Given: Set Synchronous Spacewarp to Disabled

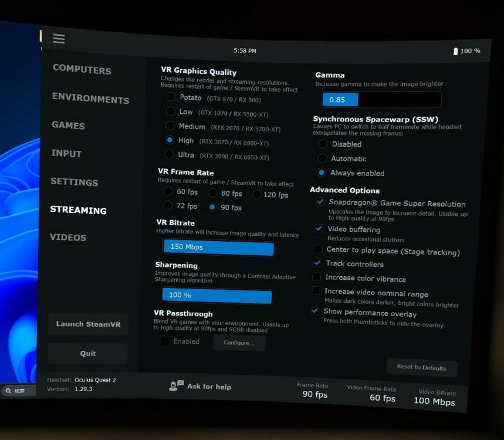Looking at the screenshot, I should (x=323, y=144).
